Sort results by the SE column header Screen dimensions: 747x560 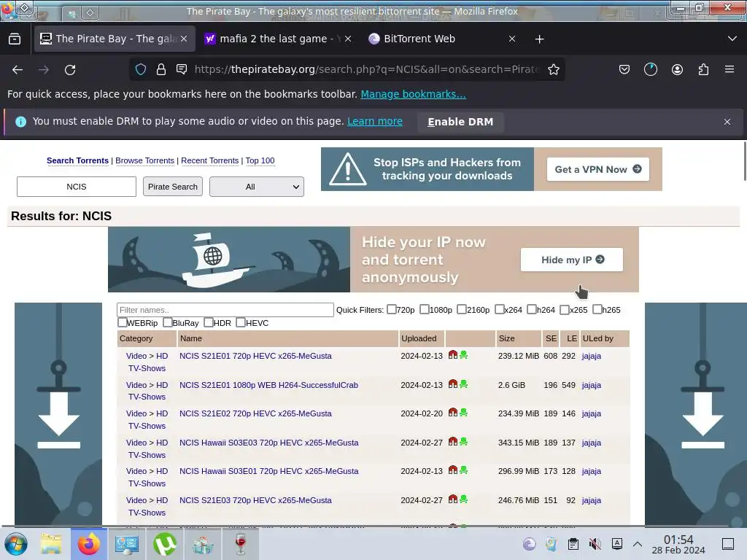tap(551, 338)
